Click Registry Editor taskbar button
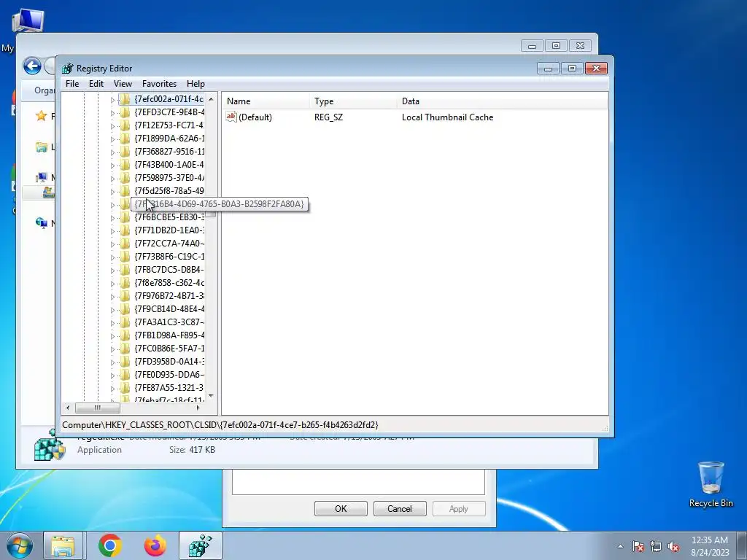Viewport: 747px width, 560px height. pyautogui.click(x=201, y=546)
